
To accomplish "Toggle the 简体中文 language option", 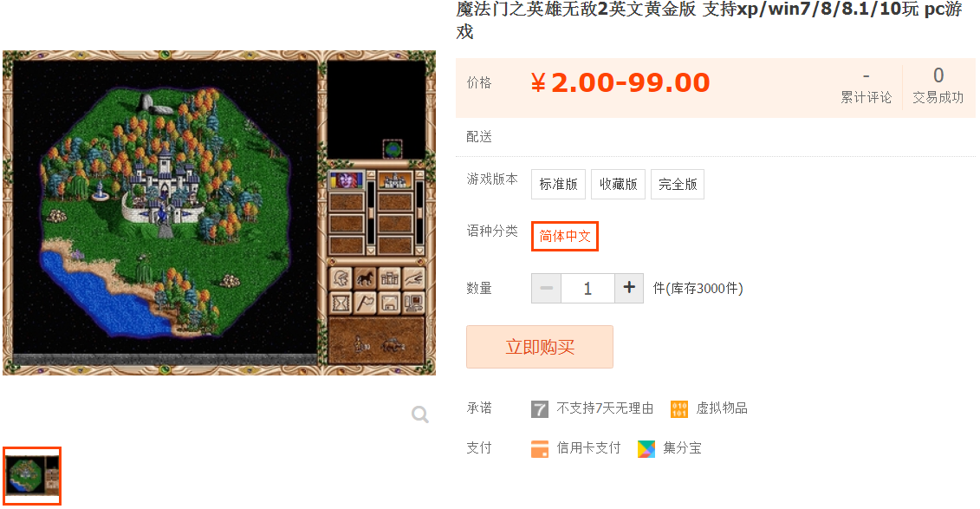I will 565,237.
